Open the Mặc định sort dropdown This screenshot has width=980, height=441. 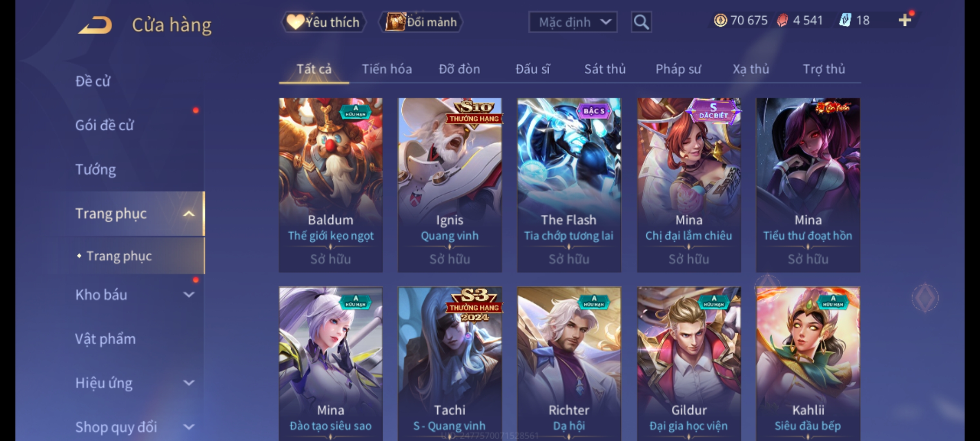[572, 22]
